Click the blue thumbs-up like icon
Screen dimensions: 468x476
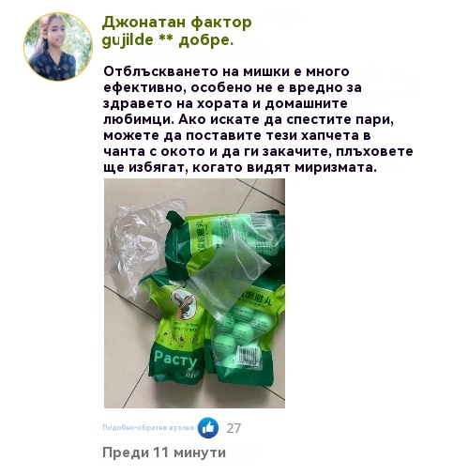coord(208,427)
